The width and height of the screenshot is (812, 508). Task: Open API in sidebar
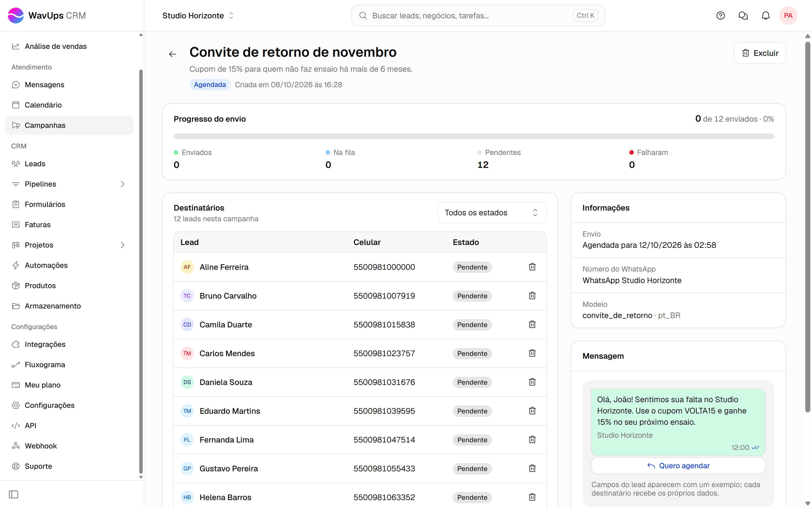click(69, 426)
